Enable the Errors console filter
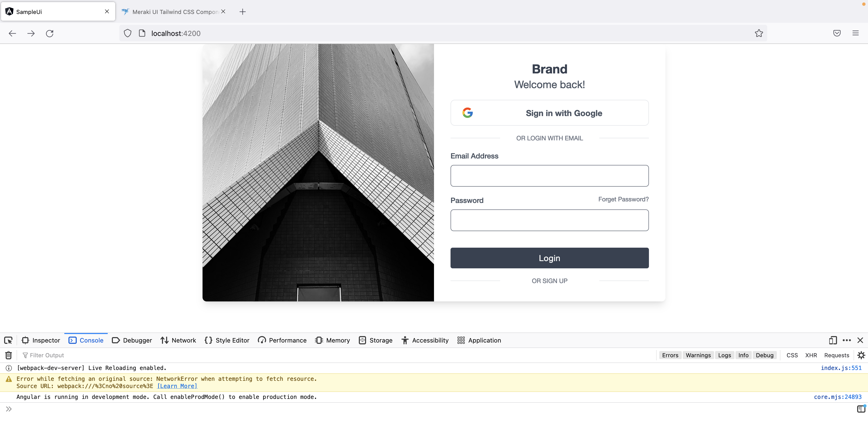 [670, 355]
